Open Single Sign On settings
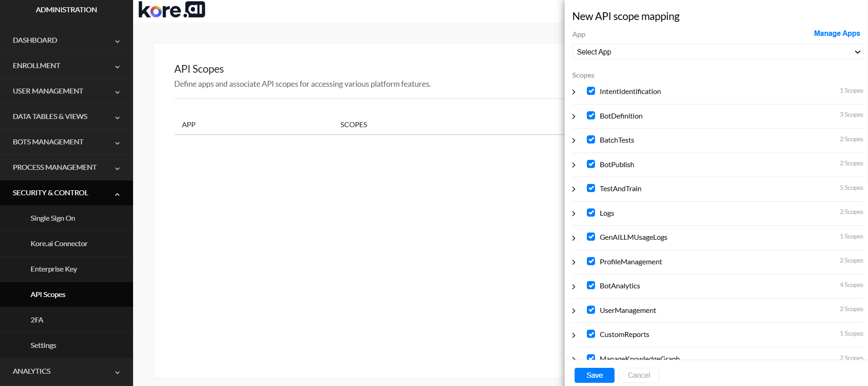868x386 pixels. tap(53, 218)
